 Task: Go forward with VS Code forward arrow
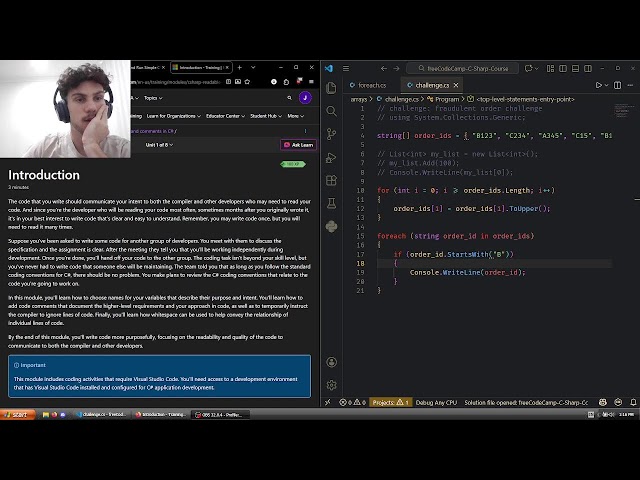point(396,68)
